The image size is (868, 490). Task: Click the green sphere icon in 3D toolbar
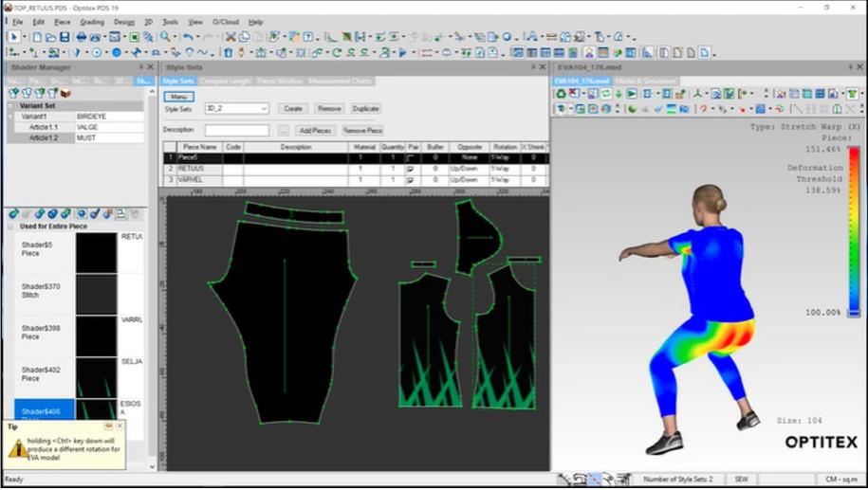[x=632, y=109]
